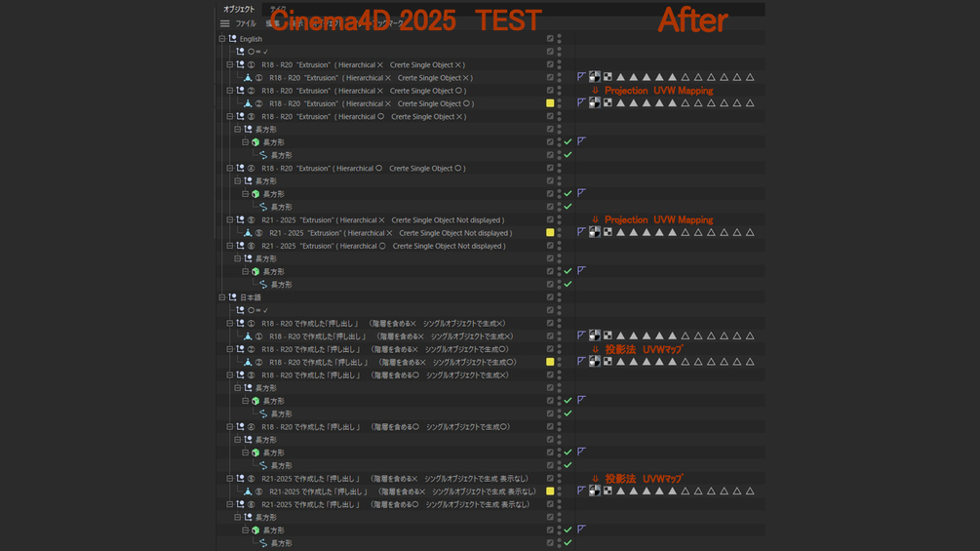Click first filled selection tag, English ① polygon row
Image resolution: width=980 pixels, height=551 pixels.
[x=620, y=77]
